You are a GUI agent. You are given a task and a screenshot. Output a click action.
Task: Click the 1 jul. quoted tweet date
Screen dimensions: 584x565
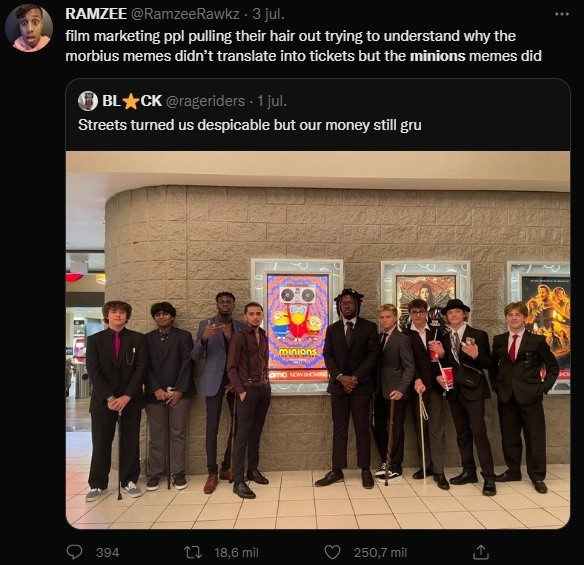[x=273, y=101]
